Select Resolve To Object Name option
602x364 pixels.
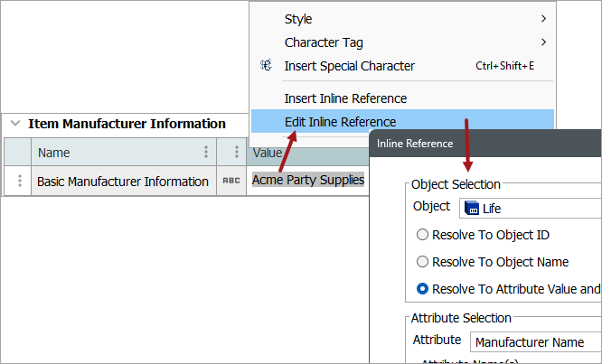tap(421, 262)
